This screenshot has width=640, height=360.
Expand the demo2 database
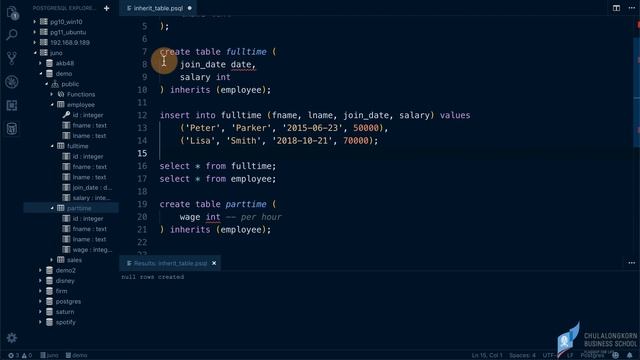coord(40,270)
